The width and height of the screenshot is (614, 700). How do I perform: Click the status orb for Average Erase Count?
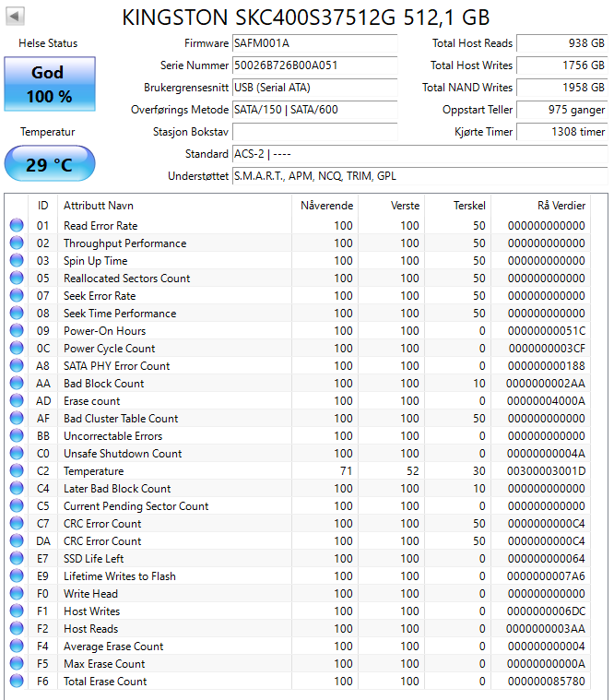click(17, 646)
